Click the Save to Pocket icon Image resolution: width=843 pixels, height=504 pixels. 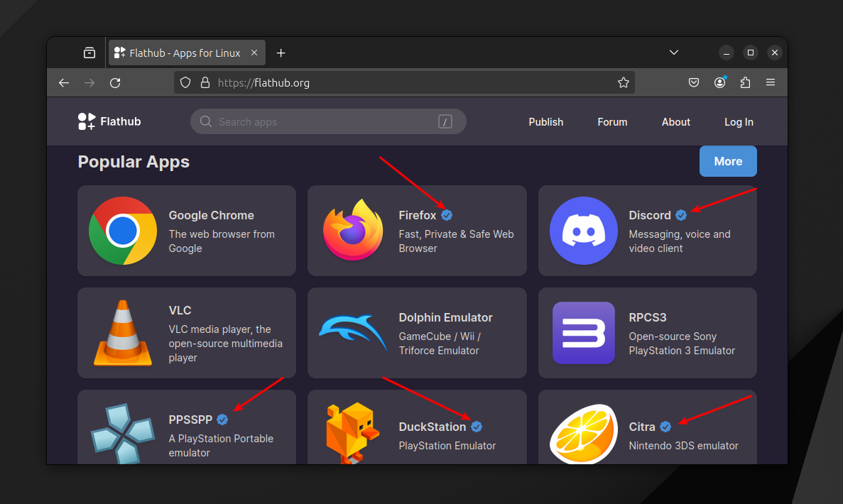click(694, 83)
